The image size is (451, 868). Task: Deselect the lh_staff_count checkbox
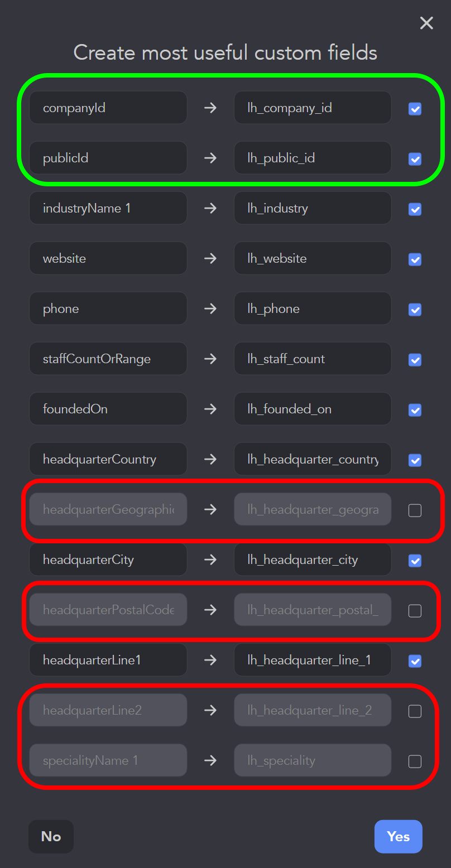(415, 360)
